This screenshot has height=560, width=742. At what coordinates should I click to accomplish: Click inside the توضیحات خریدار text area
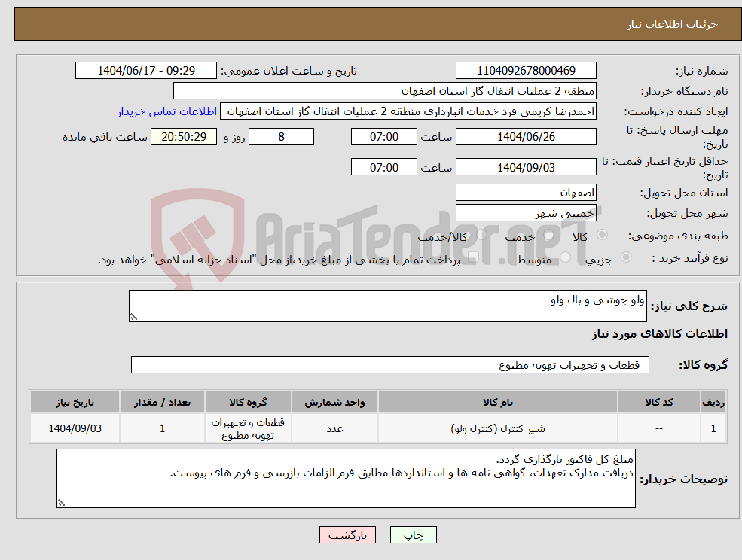(347, 474)
